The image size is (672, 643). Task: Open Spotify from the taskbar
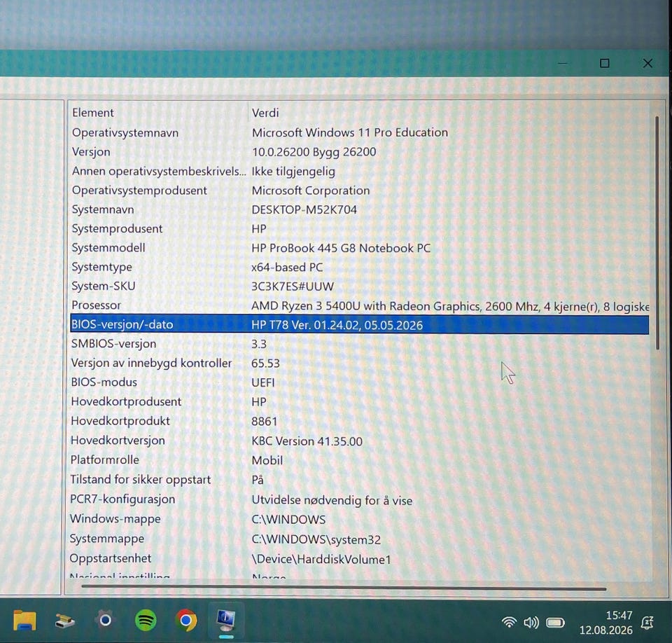pyautogui.click(x=146, y=621)
